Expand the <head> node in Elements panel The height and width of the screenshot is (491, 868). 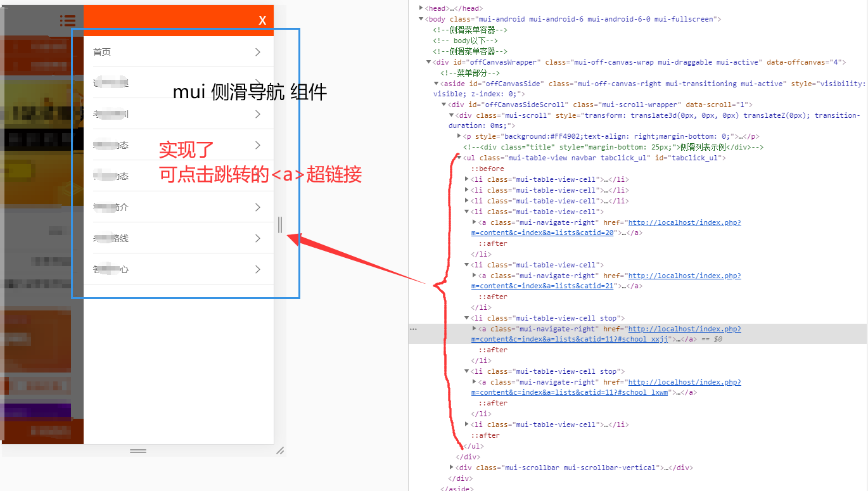point(421,8)
